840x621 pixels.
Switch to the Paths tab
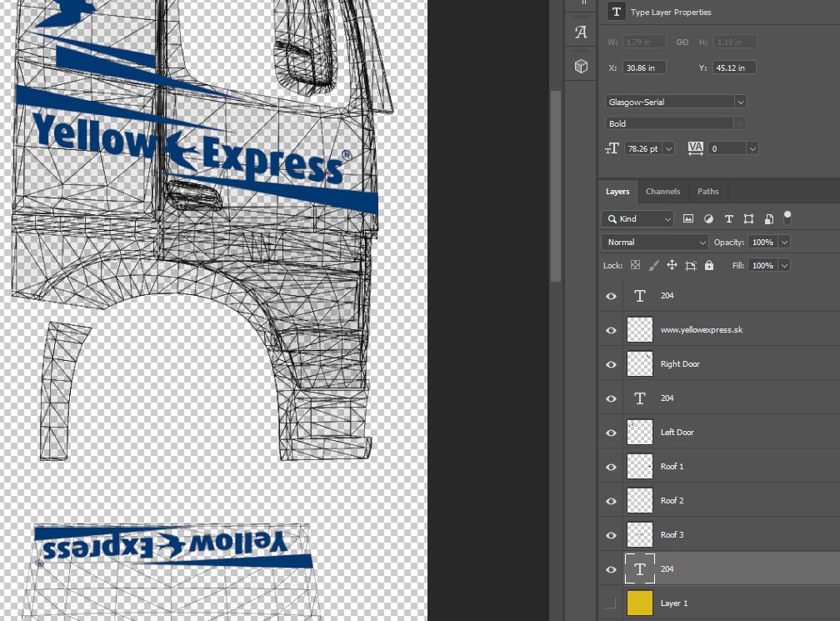click(707, 191)
